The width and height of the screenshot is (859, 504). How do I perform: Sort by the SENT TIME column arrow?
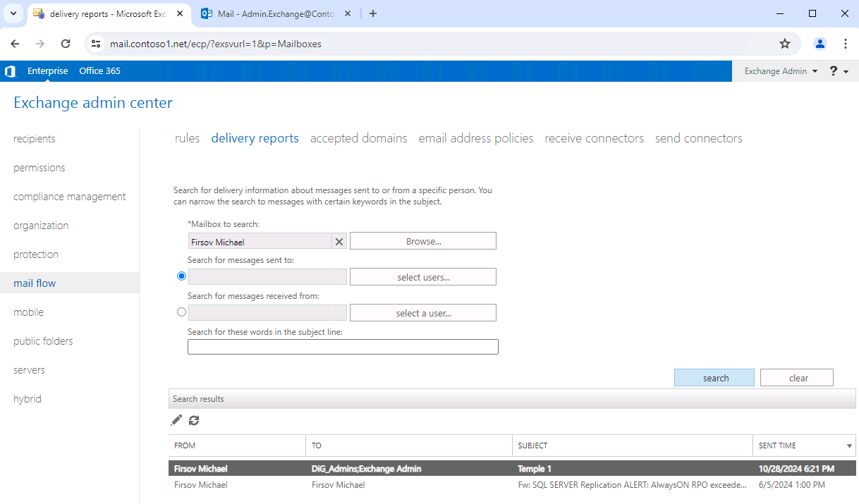(849, 446)
